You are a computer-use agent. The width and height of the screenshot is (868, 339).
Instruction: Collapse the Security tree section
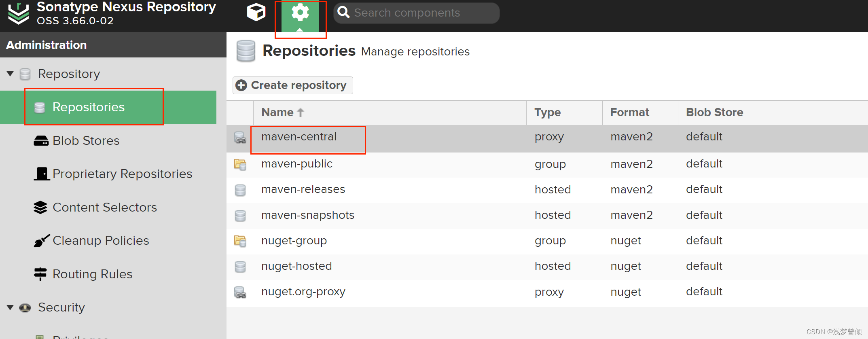point(11,307)
